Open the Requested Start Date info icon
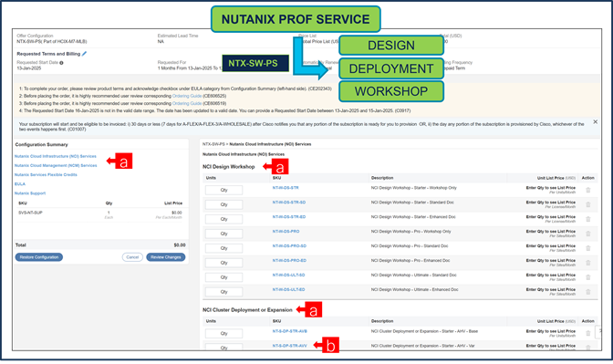 (x=61, y=63)
